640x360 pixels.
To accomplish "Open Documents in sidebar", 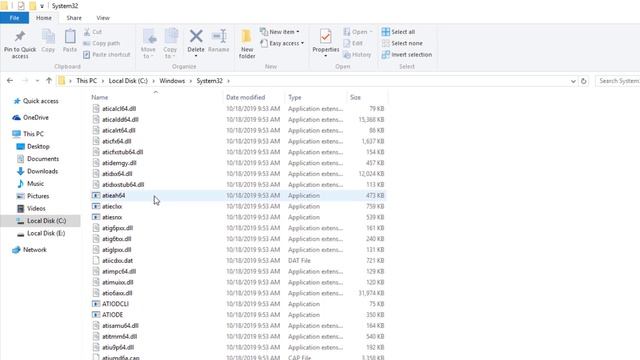I will pos(43,159).
